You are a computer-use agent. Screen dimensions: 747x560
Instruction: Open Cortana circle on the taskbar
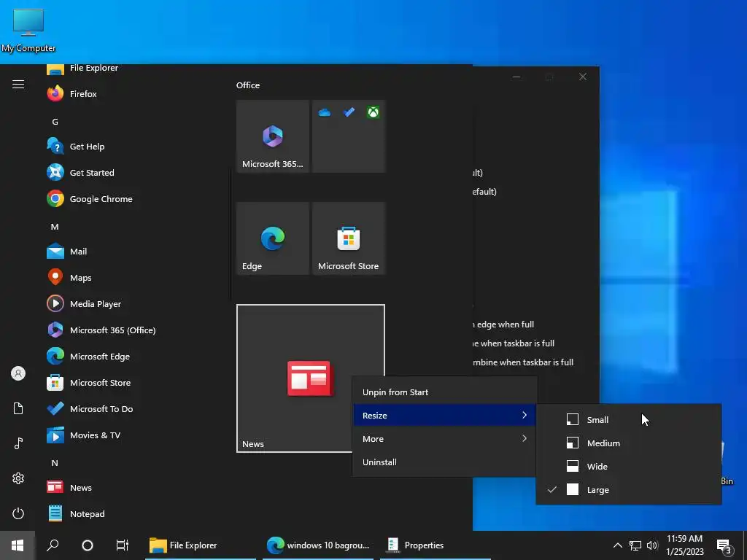pyautogui.click(x=88, y=545)
